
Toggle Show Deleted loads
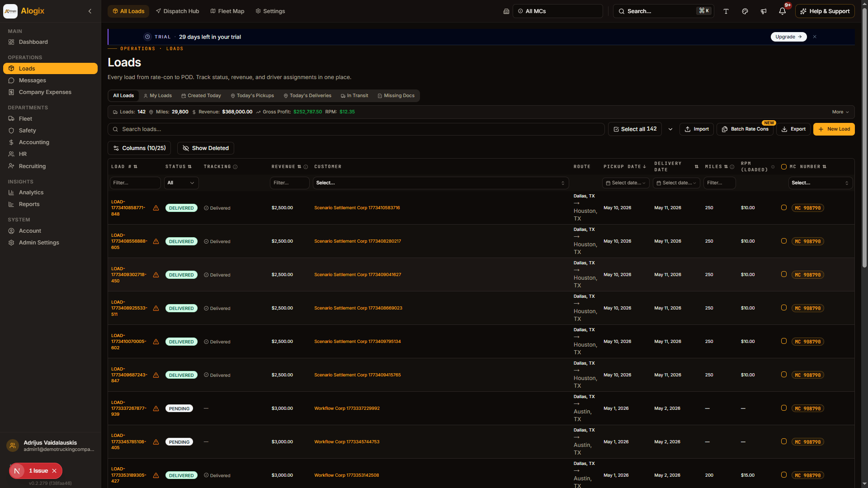tap(206, 148)
